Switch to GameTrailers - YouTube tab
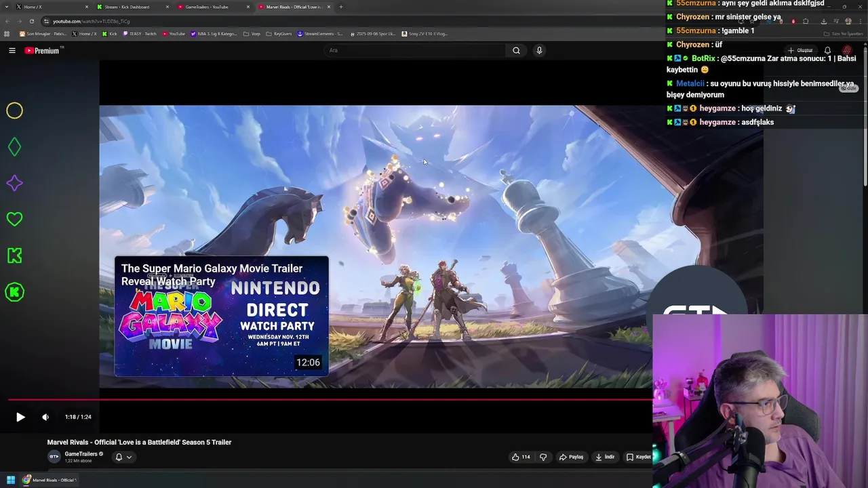 (212, 7)
